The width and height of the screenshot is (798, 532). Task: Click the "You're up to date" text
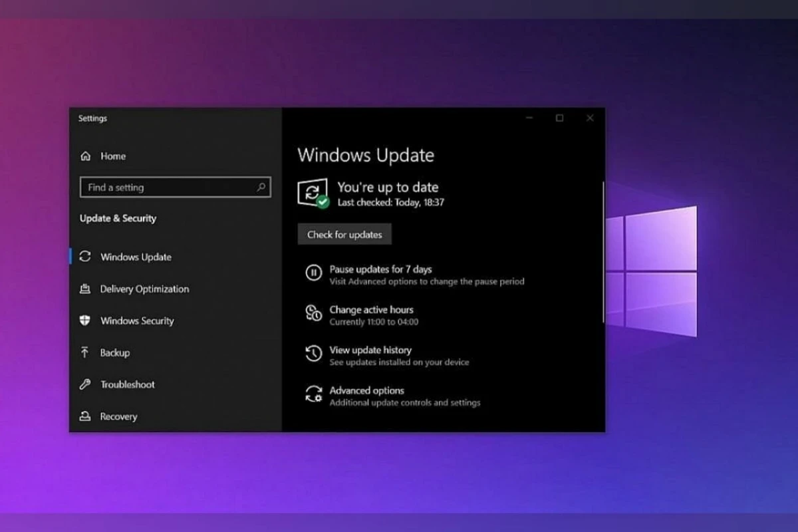click(x=388, y=188)
